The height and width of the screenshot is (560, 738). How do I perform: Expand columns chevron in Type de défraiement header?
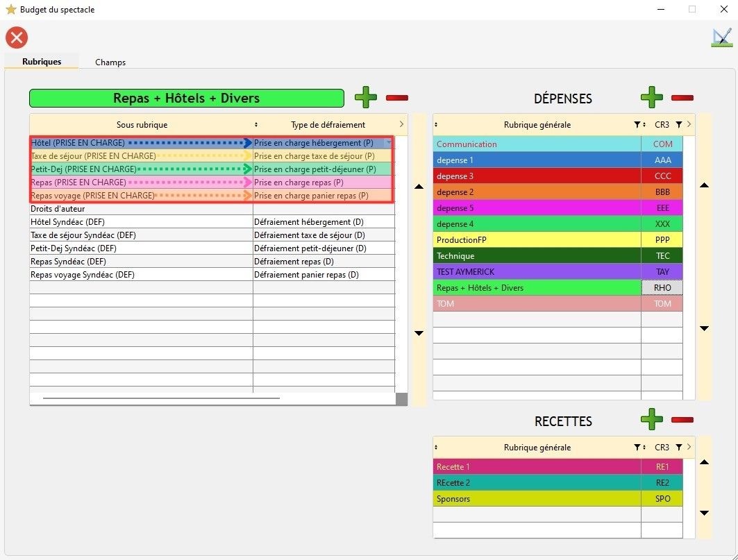click(401, 124)
